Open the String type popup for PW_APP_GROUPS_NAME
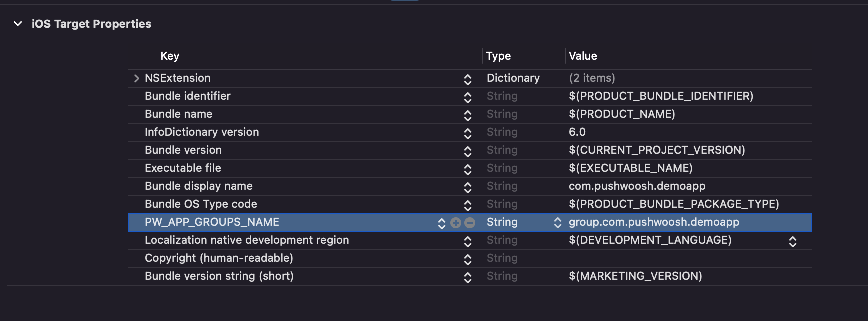The width and height of the screenshot is (868, 321). coord(557,223)
